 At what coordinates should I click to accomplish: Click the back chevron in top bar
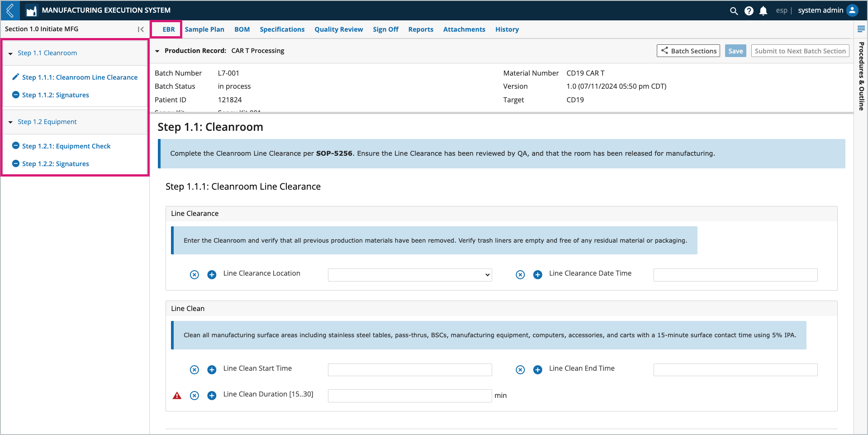click(10, 10)
